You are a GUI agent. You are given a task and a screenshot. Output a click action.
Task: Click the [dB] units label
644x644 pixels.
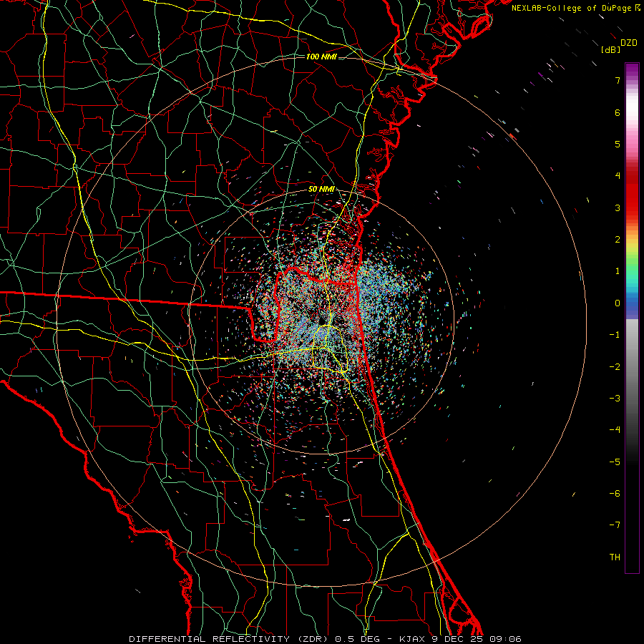pyautogui.click(x=611, y=49)
